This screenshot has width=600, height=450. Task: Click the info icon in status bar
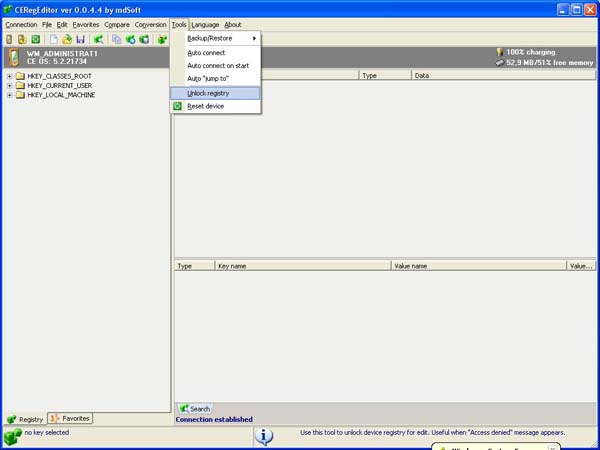[263, 436]
